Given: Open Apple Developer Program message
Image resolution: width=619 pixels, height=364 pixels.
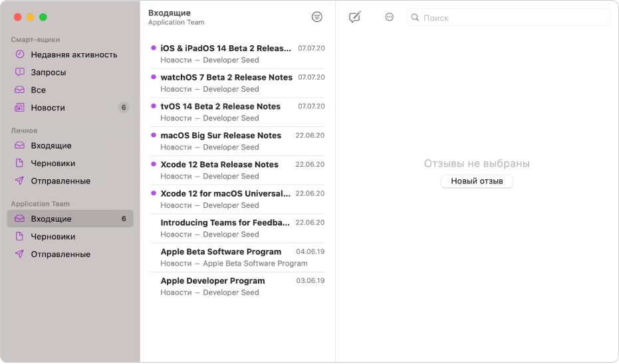Looking at the screenshot, I should point(237,286).
